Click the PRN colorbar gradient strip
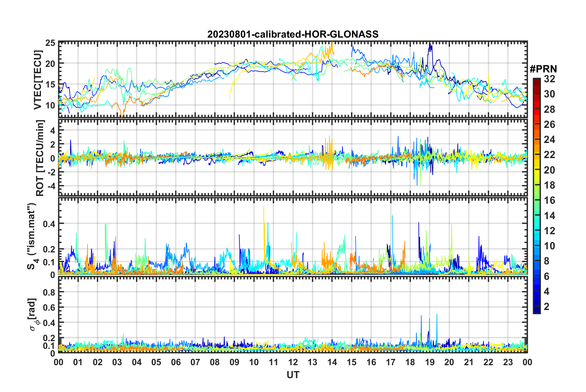The image size is (586, 392). pos(536,196)
